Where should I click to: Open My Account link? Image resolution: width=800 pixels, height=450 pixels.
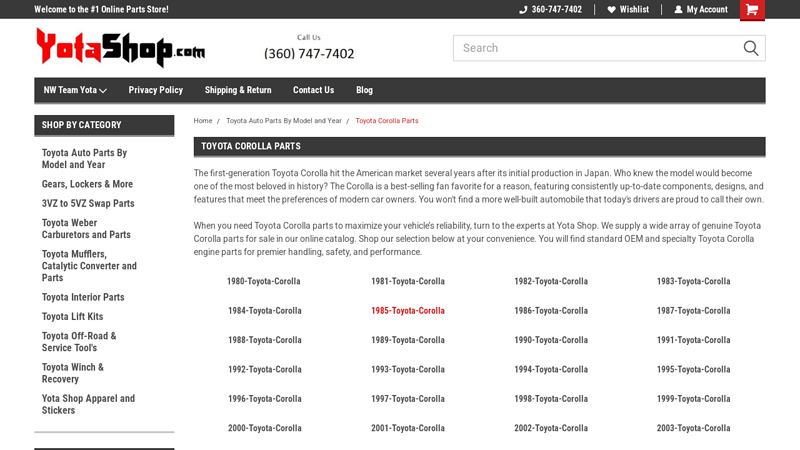click(x=701, y=9)
